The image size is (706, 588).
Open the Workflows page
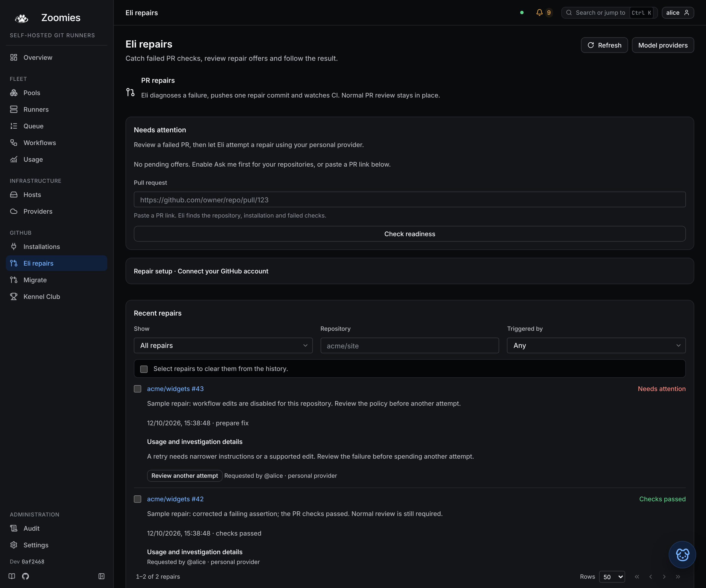pos(56,143)
